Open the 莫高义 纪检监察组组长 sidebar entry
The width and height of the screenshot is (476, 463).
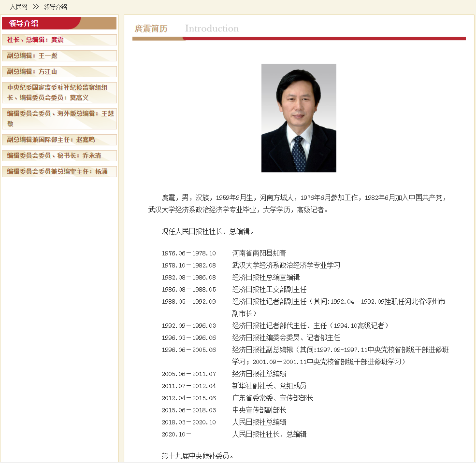[59, 93]
